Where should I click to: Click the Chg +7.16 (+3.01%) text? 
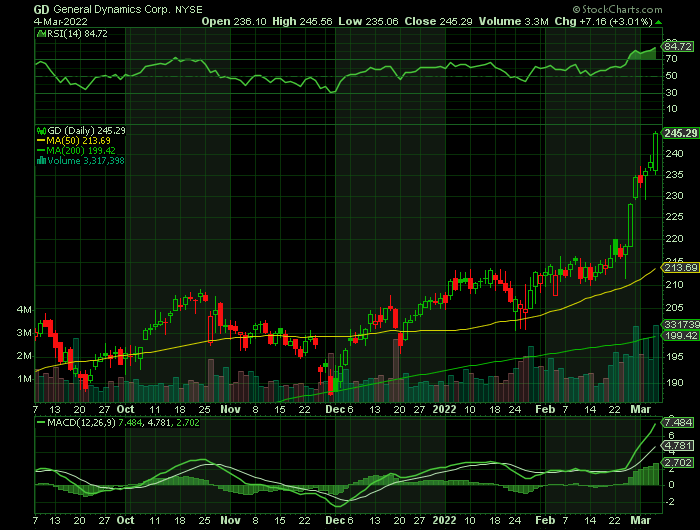coord(604,21)
